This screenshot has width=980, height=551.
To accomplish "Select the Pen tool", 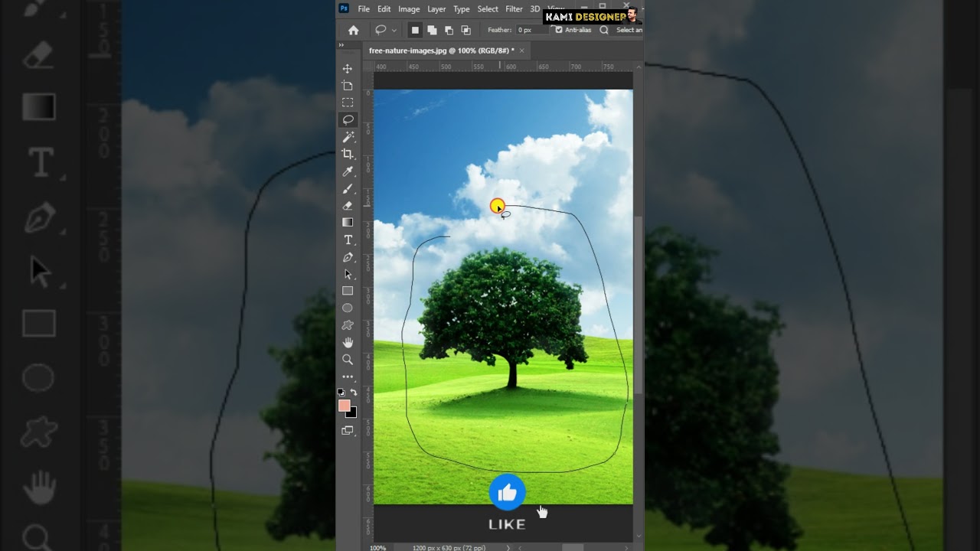I will click(x=348, y=257).
